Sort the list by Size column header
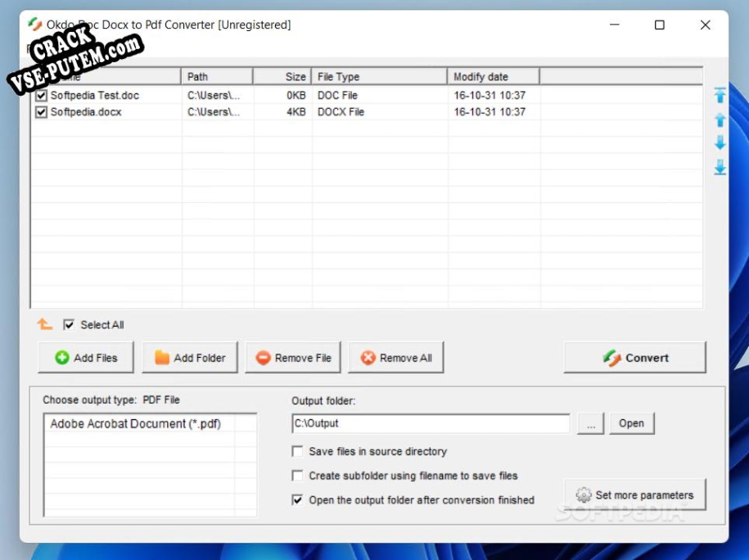 282,77
